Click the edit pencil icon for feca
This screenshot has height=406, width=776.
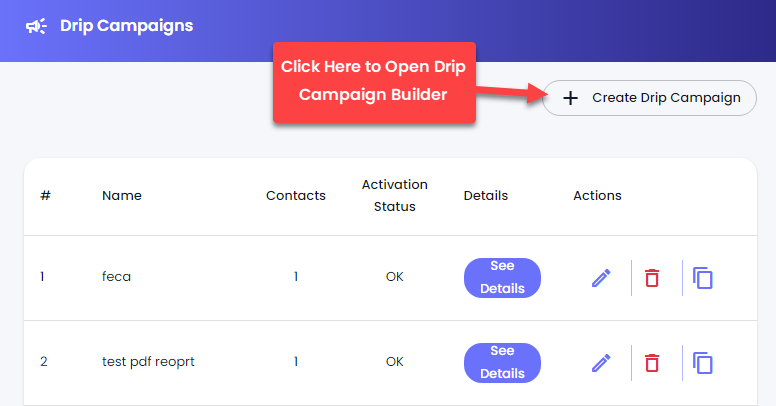(x=601, y=278)
